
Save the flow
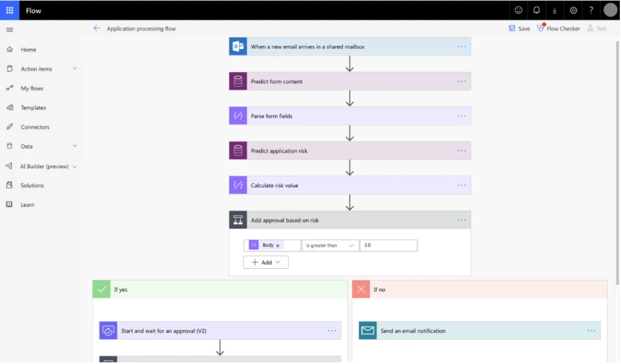click(519, 28)
